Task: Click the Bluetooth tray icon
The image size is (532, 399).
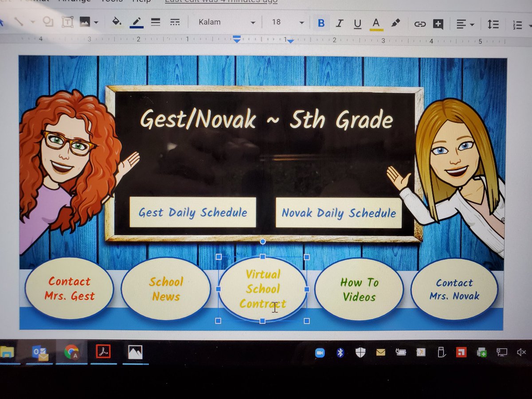Action: pos(340,352)
